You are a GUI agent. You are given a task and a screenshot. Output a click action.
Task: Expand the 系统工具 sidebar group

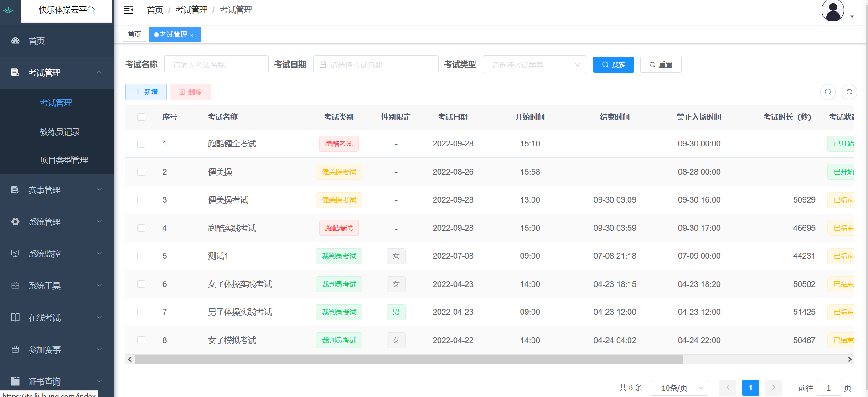pos(99,285)
